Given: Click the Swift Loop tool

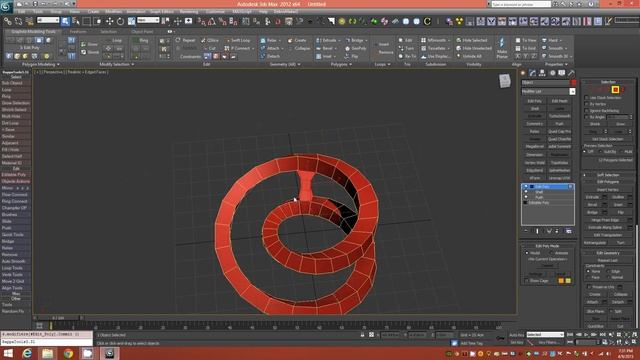Looking at the screenshot, I should (x=238, y=40).
